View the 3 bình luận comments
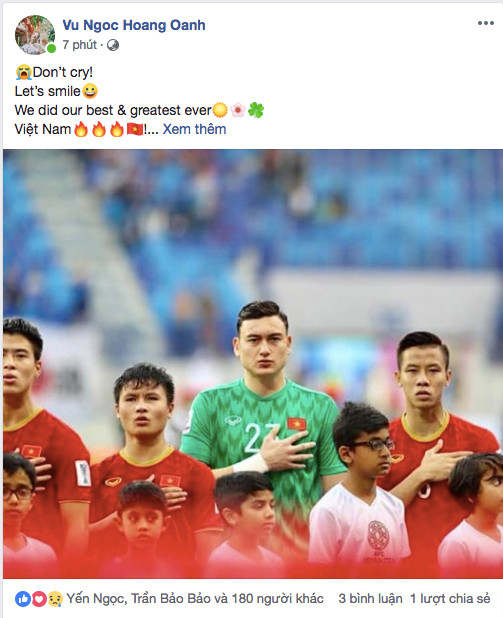This screenshot has height=618, width=503. (x=370, y=599)
